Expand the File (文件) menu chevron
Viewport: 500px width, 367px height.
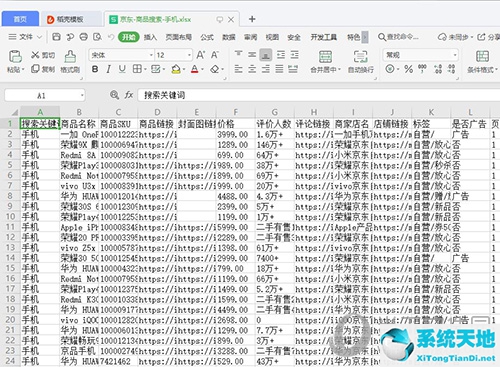pos(39,37)
